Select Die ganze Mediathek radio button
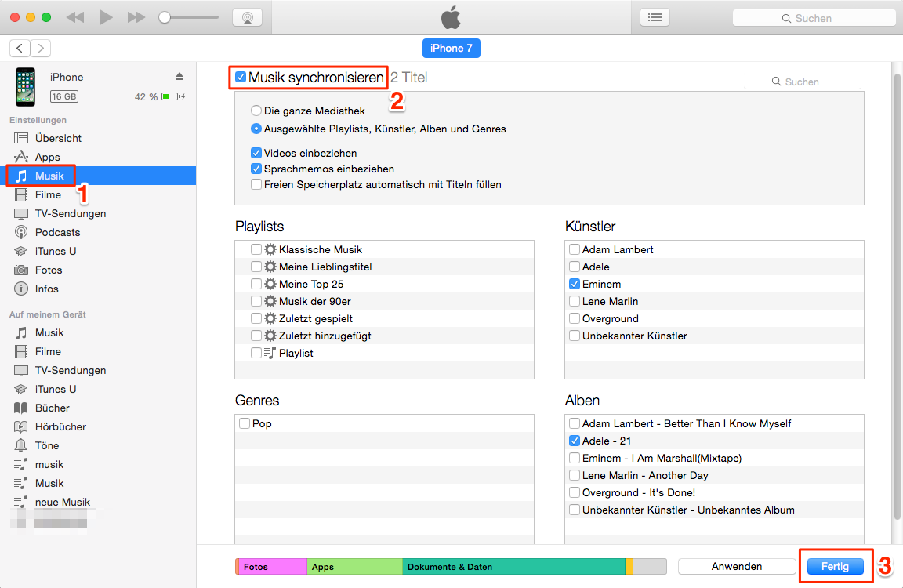This screenshot has width=903, height=588. pyautogui.click(x=256, y=111)
